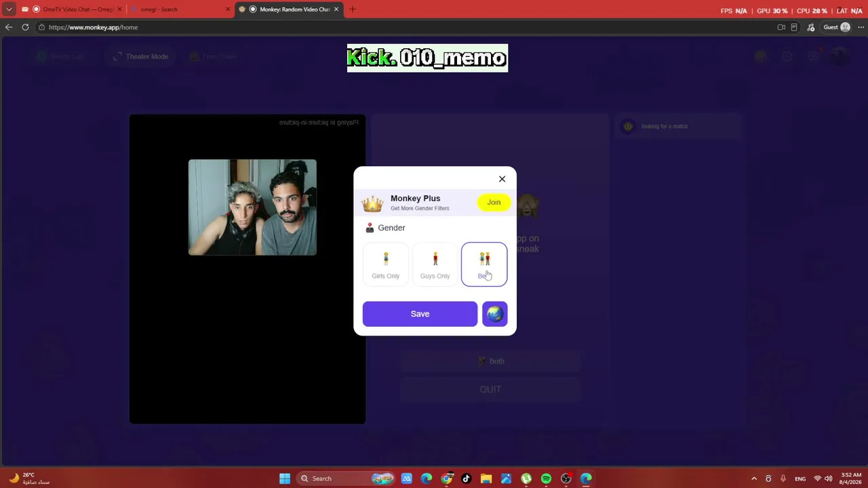Enable Theater Mode
This screenshot has height=488, width=868.
pyautogui.click(x=141, y=56)
